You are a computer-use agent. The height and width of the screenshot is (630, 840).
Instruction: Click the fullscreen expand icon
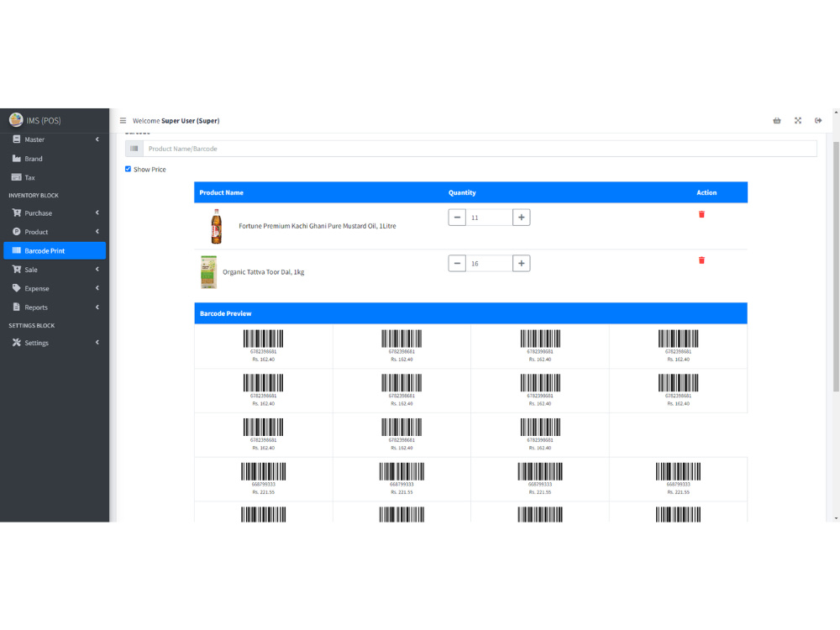(798, 120)
